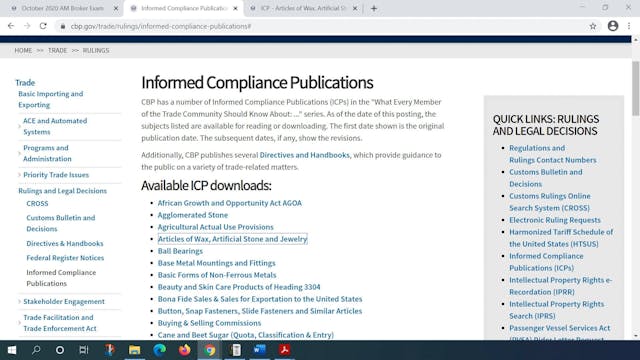This screenshot has width=640, height=360.
Task: Open CROSS in the sidebar
Action: pos(37,203)
